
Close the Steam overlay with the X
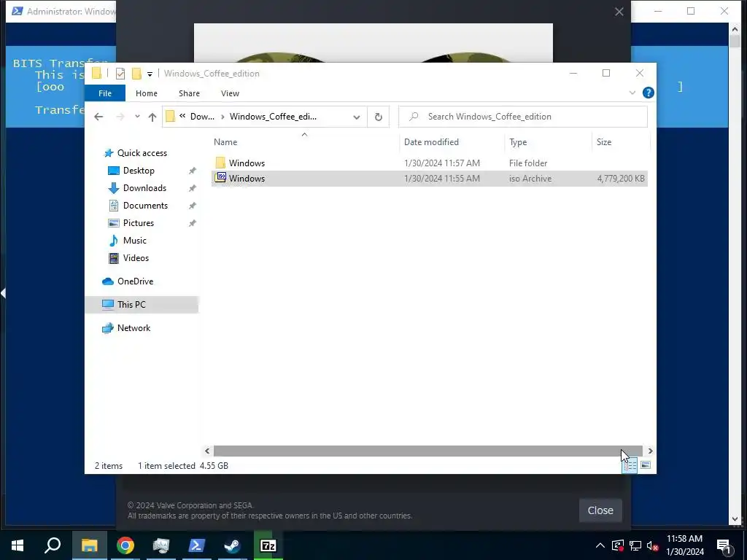(619, 12)
